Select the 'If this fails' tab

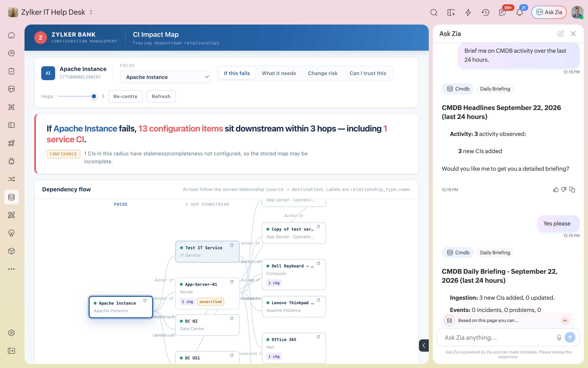click(237, 73)
